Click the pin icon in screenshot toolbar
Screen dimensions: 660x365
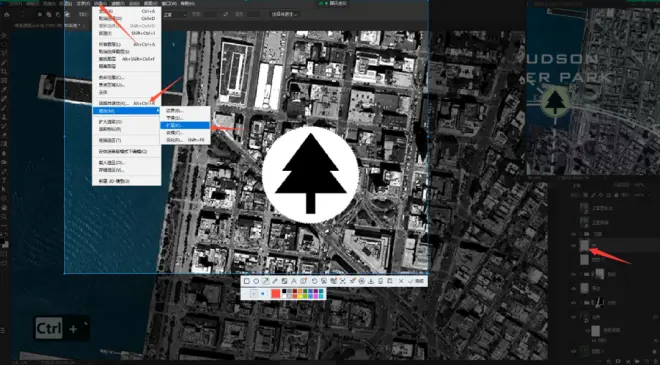point(353,281)
